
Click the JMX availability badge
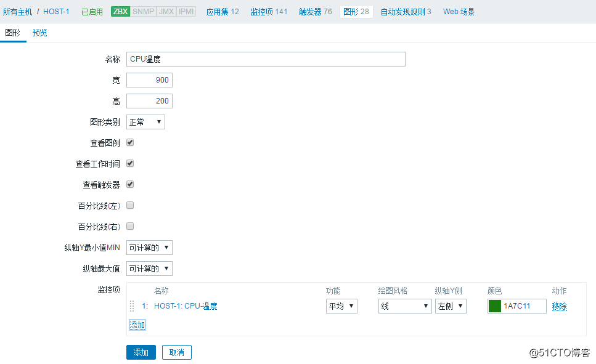166,12
